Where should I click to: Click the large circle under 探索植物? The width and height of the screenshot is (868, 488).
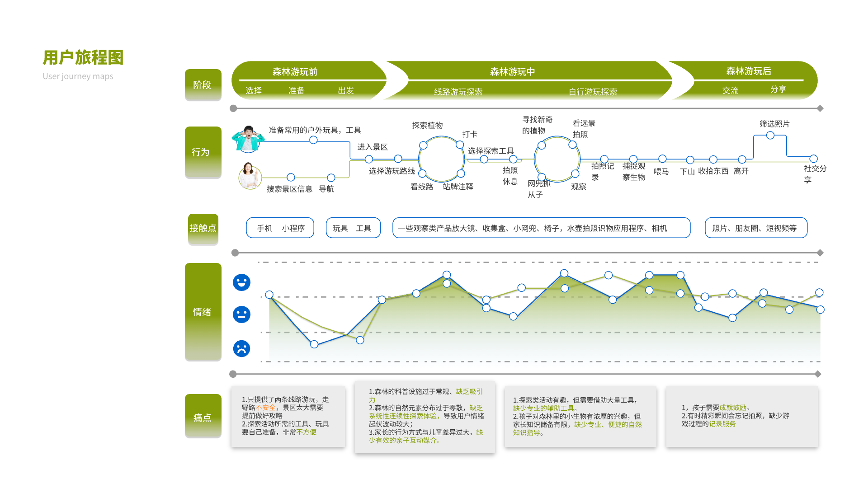point(441,159)
